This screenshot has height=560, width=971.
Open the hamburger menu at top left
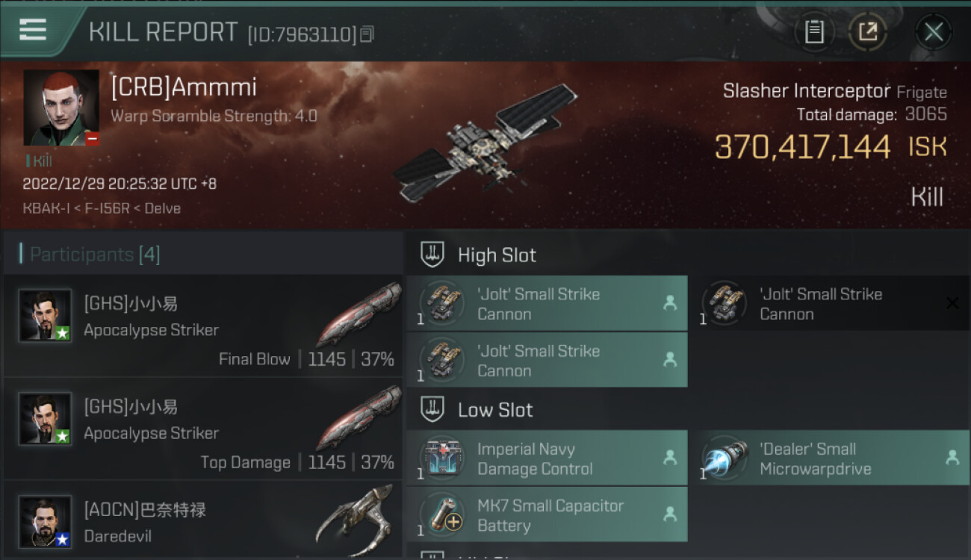(x=33, y=31)
